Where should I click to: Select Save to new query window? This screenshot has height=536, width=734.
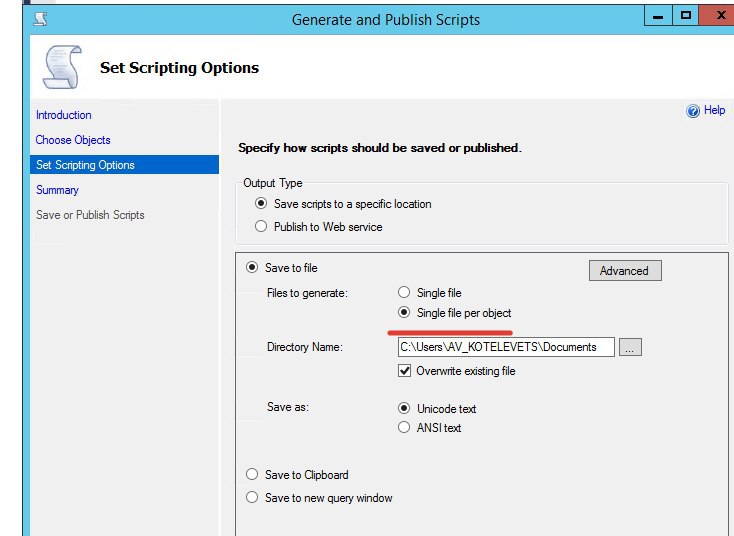click(x=252, y=498)
